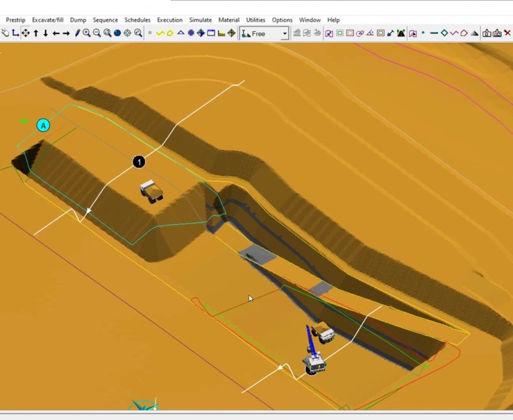Click the target crosshair icon

(128, 33)
